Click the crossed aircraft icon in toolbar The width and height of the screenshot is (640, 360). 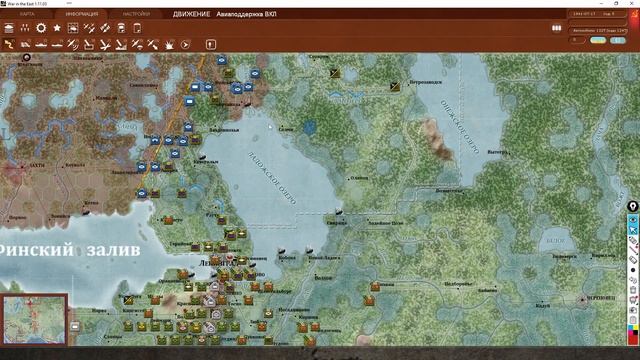pos(89,28)
